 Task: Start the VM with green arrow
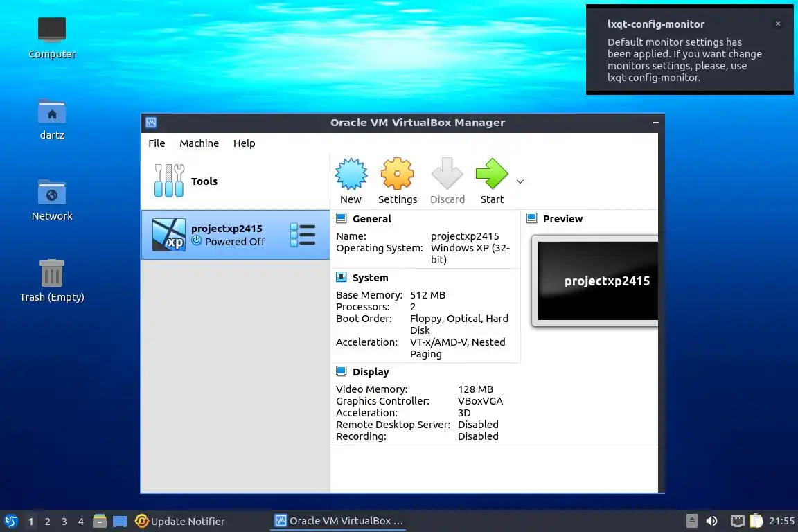(x=492, y=174)
